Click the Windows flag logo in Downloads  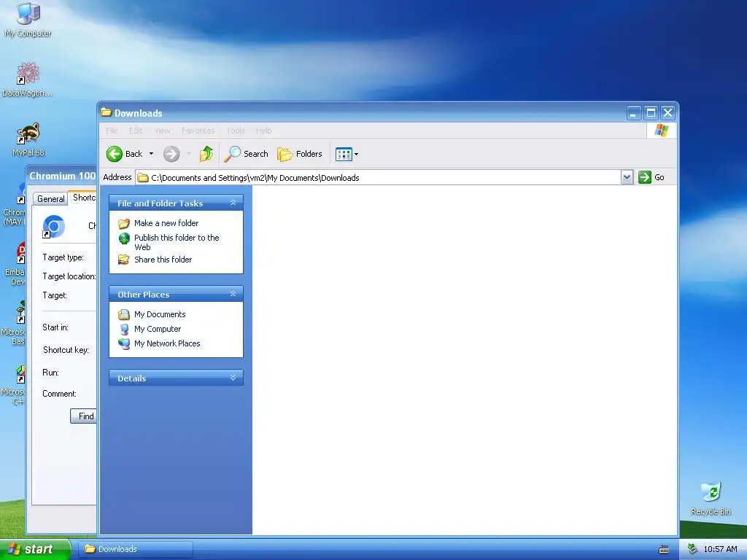[661, 130]
